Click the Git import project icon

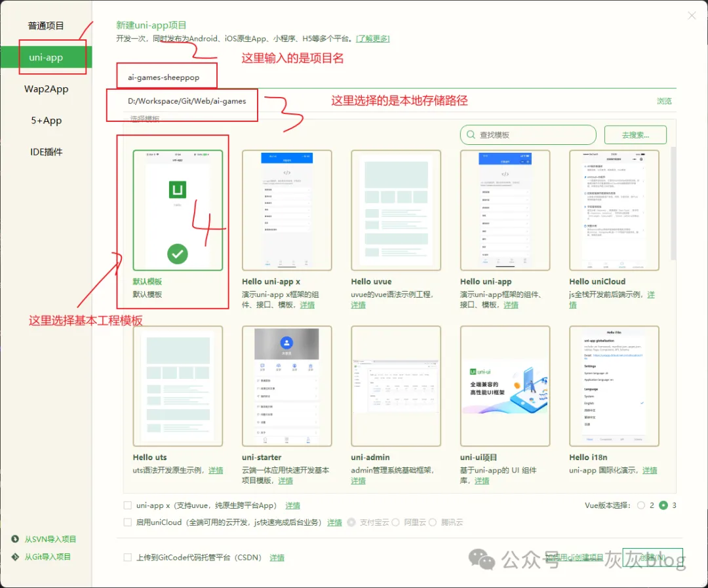[x=15, y=557]
